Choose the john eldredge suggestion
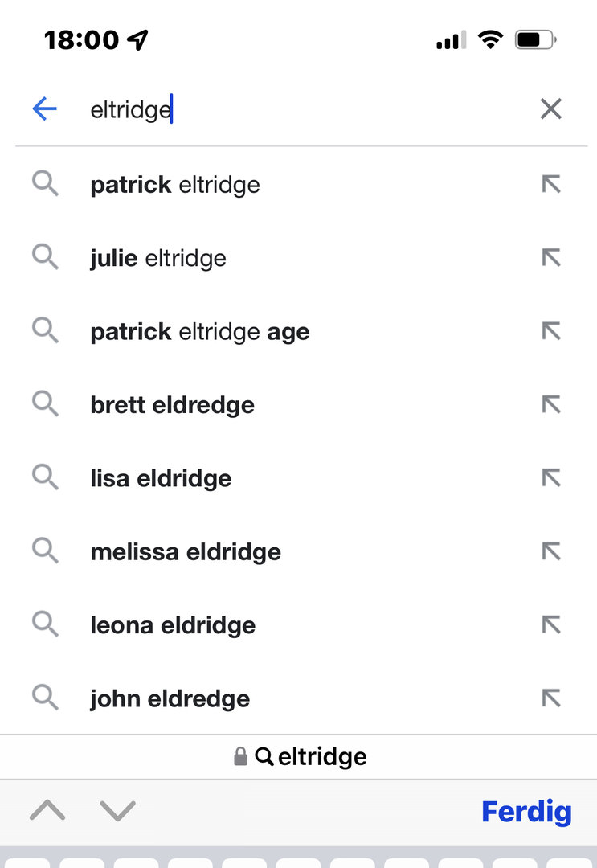Screen dimensions: 597x868 170,699
